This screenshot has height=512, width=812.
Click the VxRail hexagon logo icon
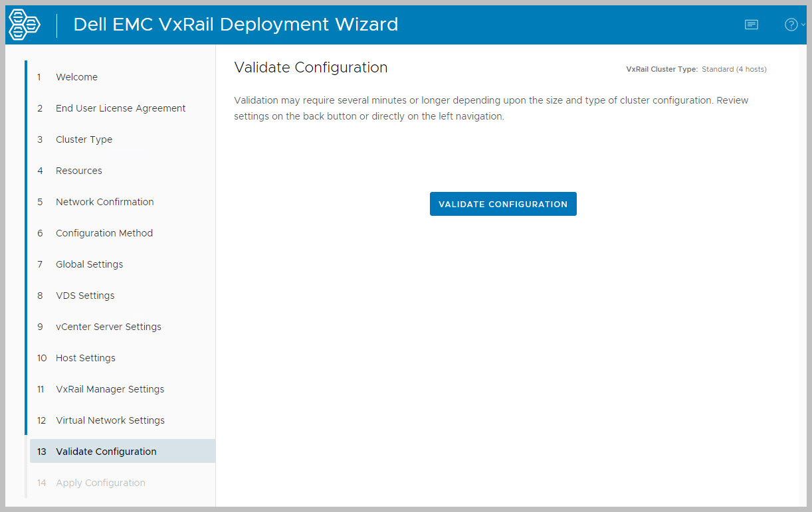tap(24, 25)
